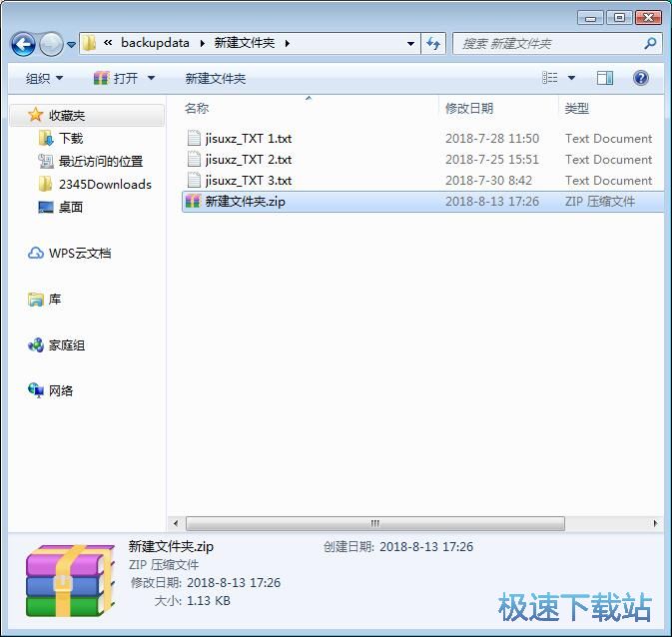Viewport: 672px width, 637px height.
Task: Open 库 in navigation pane
Action: 55,299
